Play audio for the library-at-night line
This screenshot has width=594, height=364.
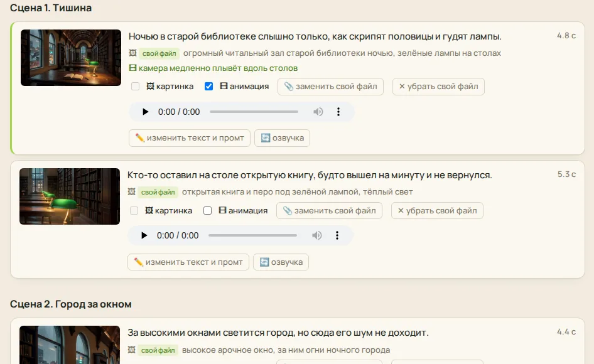[x=145, y=112]
